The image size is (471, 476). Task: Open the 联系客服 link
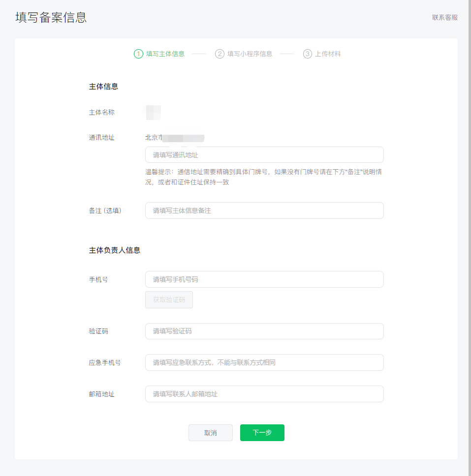[x=445, y=18]
